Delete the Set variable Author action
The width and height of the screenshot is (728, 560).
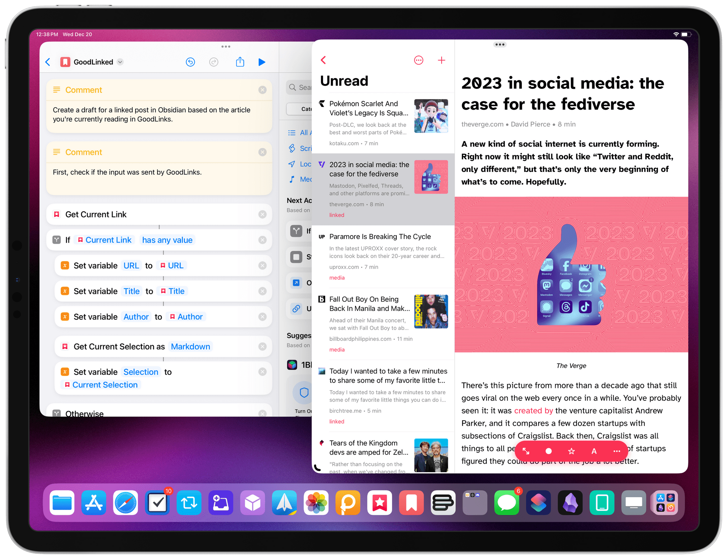click(262, 317)
